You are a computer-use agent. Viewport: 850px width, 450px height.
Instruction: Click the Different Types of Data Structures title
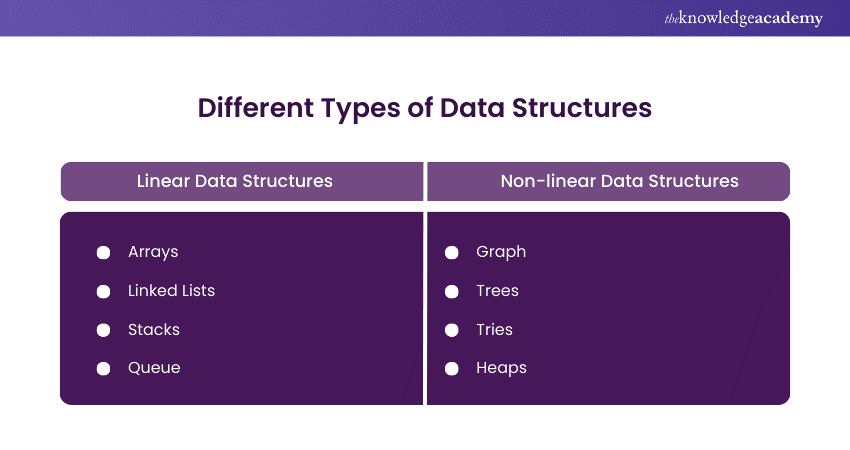425,108
